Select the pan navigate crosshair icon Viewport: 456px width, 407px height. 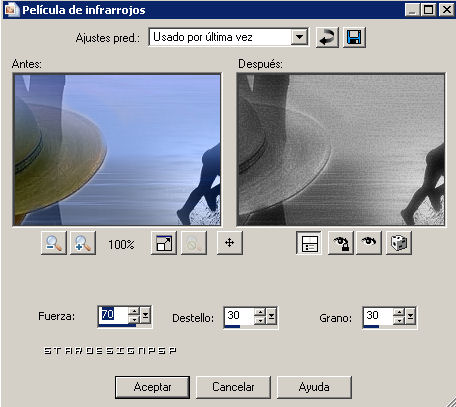[x=230, y=243]
